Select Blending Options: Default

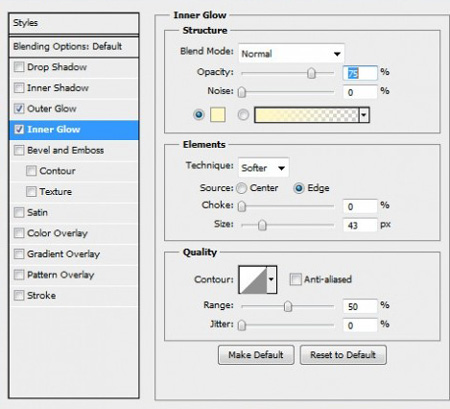click(74, 47)
